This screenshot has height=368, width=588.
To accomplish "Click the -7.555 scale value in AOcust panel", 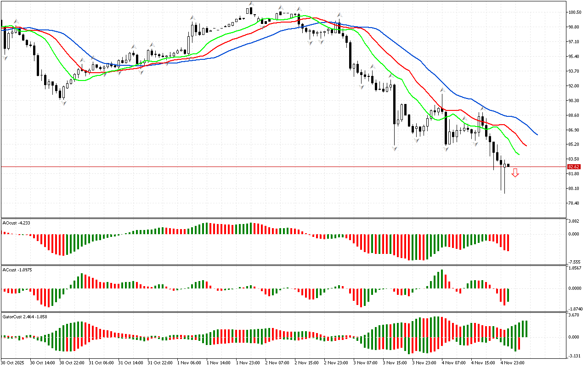I will pos(574,261).
